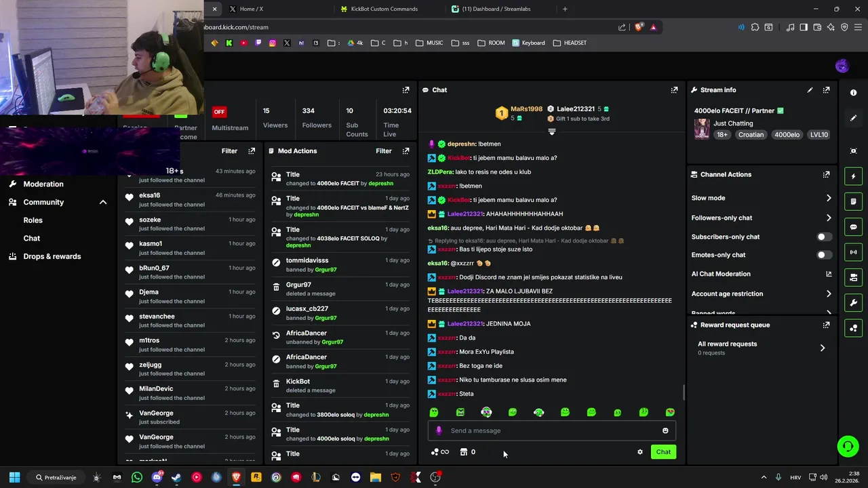The width and height of the screenshot is (868, 488).
Task: Select the info icon in right sidebar
Action: 854,92
